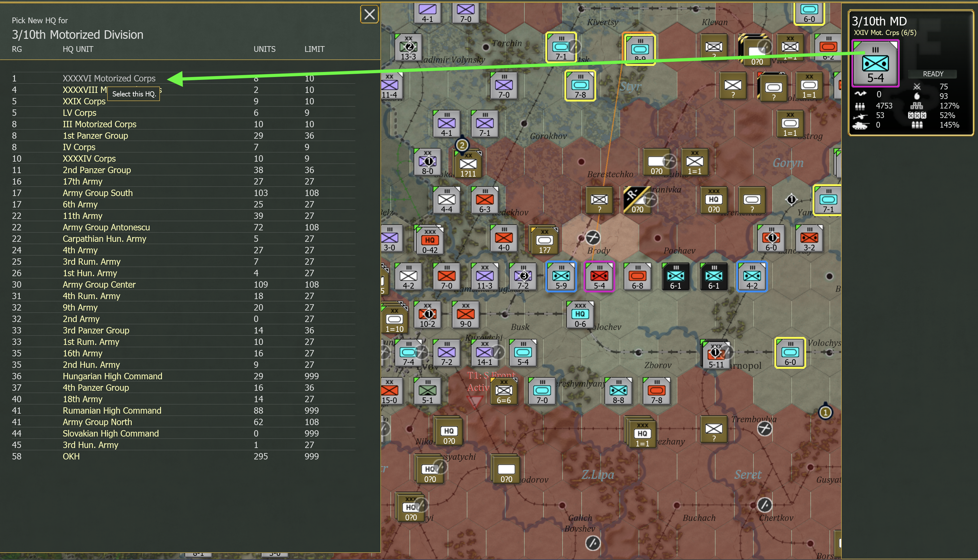The image size is (978, 560).
Task: Select the magenta-outlined 5-4 unit on map
Action: (599, 276)
